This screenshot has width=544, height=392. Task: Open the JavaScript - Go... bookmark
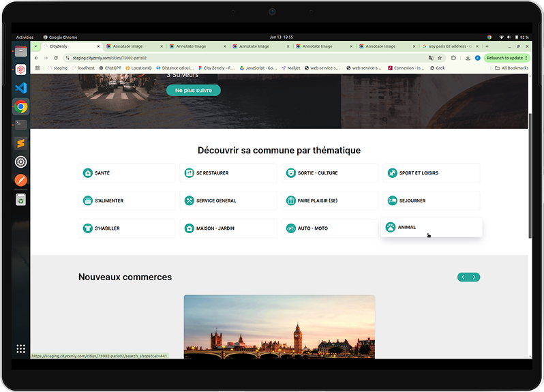tap(258, 68)
